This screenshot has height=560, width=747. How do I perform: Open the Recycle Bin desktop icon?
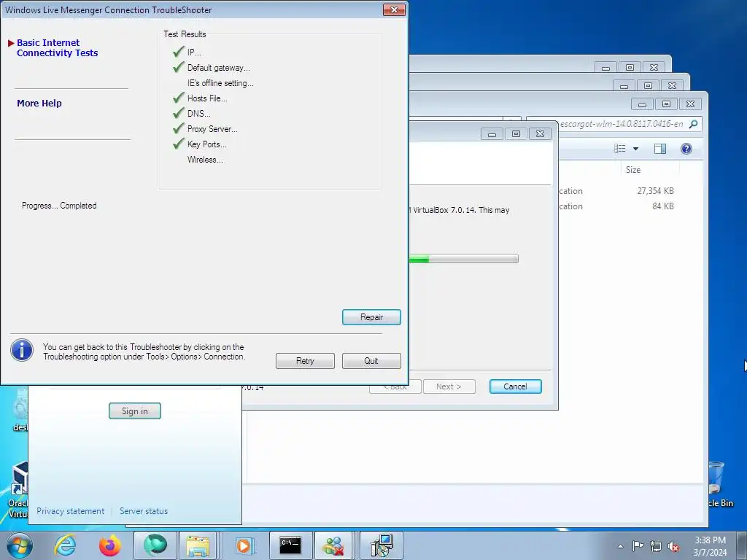coord(719,484)
